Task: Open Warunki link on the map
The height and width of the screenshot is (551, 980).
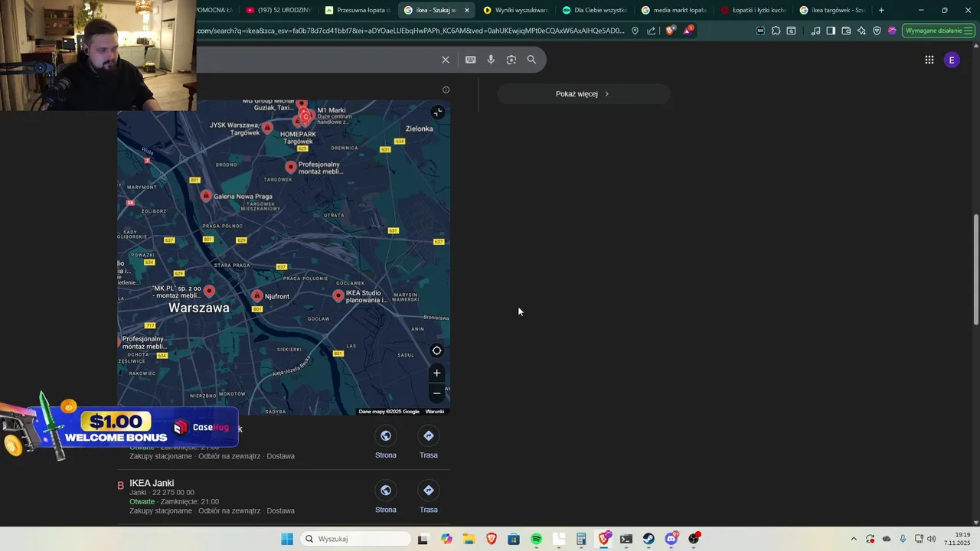Action: pyautogui.click(x=435, y=412)
